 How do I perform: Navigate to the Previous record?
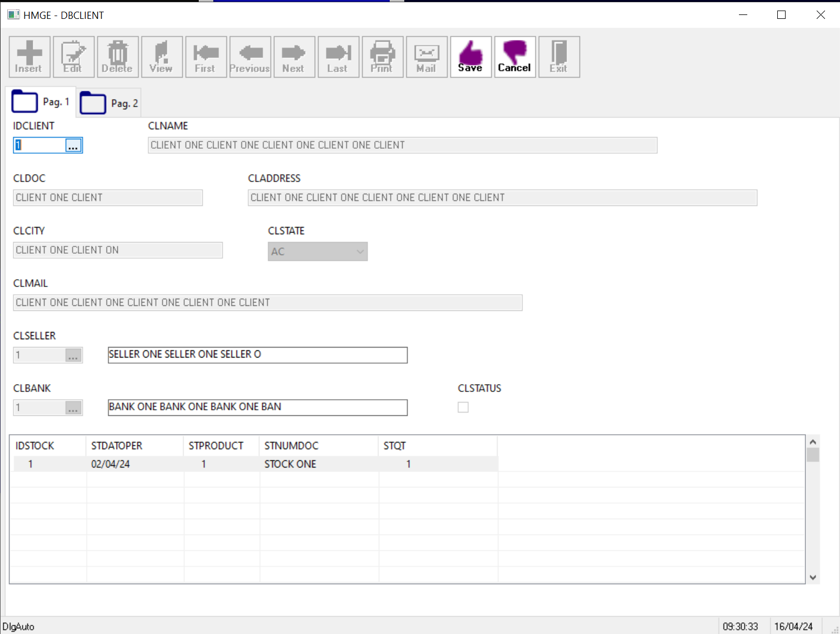pyautogui.click(x=250, y=57)
